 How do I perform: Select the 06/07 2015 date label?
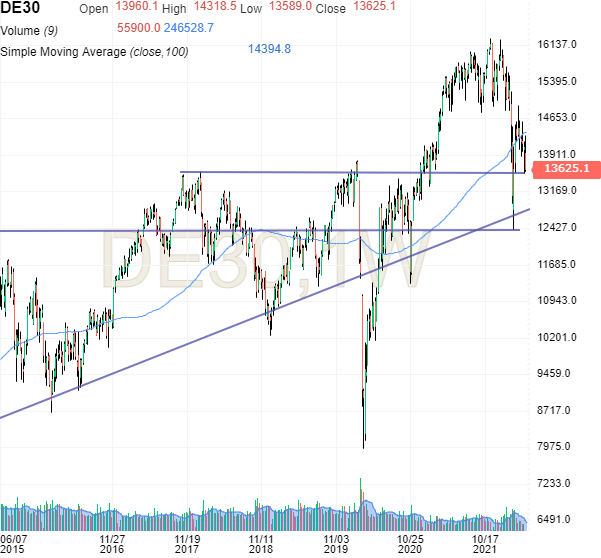[x=14, y=542]
